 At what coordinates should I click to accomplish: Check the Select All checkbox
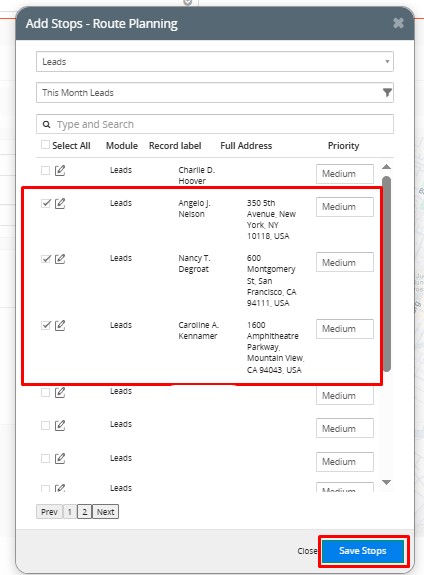tap(45, 145)
